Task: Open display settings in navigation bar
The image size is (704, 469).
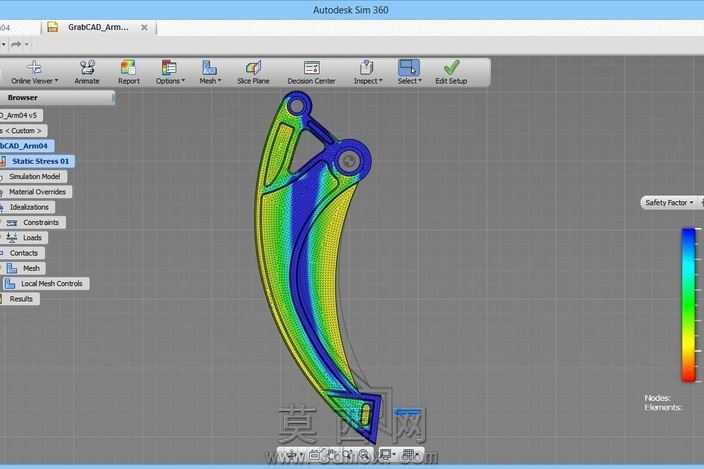Action: pos(385,455)
